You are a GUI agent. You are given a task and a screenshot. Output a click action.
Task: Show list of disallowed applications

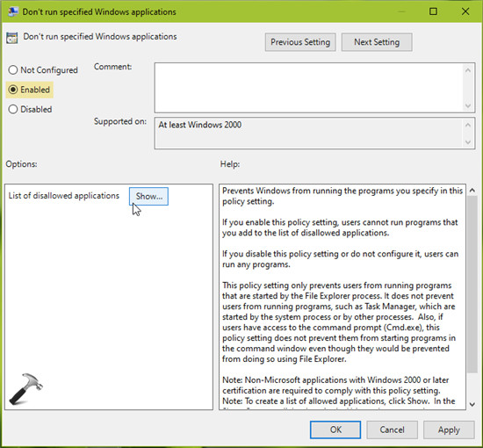point(148,196)
